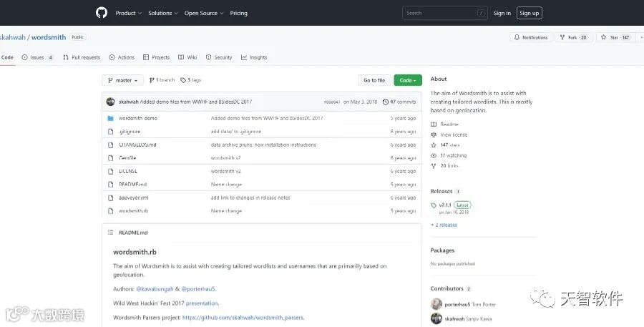Click the tag icon beside v2.1.1

click(x=434, y=205)
